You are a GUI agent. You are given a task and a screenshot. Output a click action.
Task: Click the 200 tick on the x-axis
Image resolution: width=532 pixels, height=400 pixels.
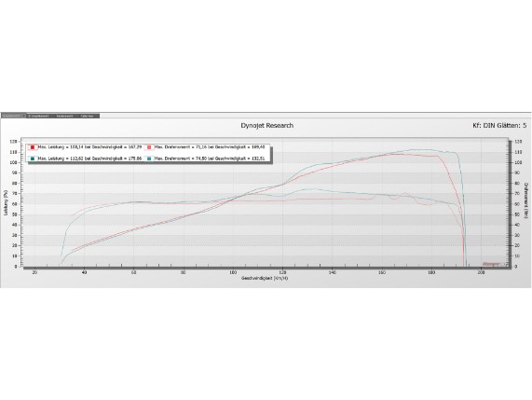(481, 272)
